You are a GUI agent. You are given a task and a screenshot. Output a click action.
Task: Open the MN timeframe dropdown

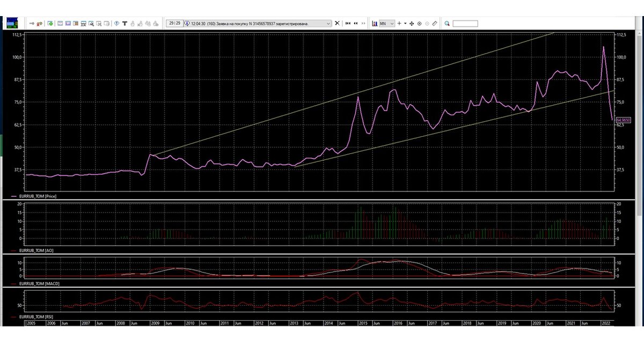coord(387,24)
